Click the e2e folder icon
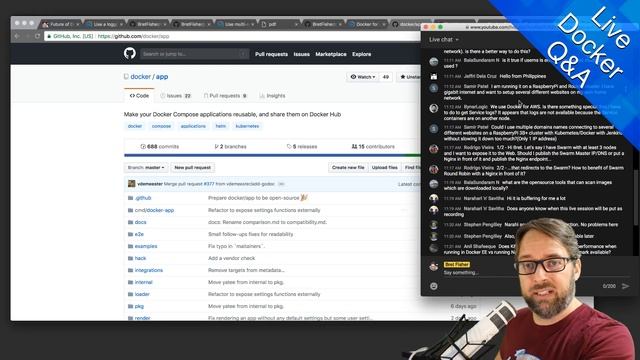The width and height of the screenshot is (640, 360). coord(130,234)
